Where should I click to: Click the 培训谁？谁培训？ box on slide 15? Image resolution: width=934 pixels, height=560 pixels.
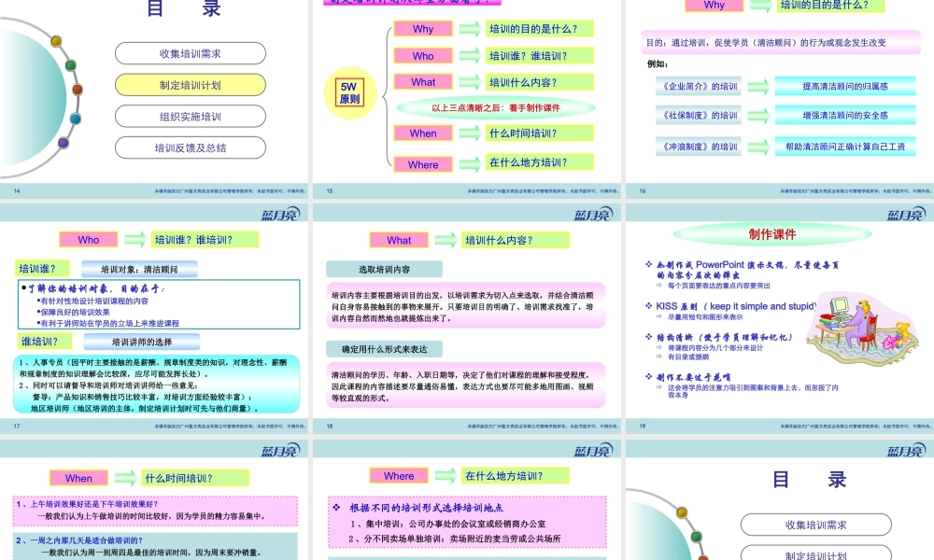click(540, 56)
